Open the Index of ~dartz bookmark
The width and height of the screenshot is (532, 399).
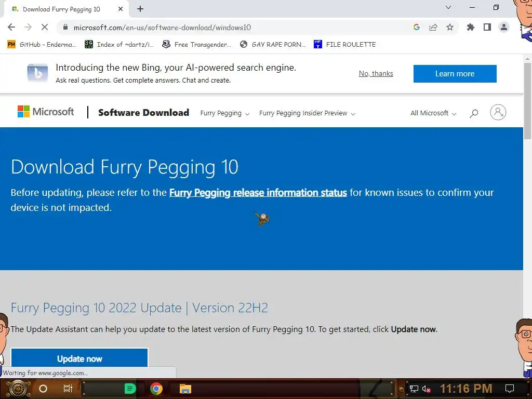(119, 45)
